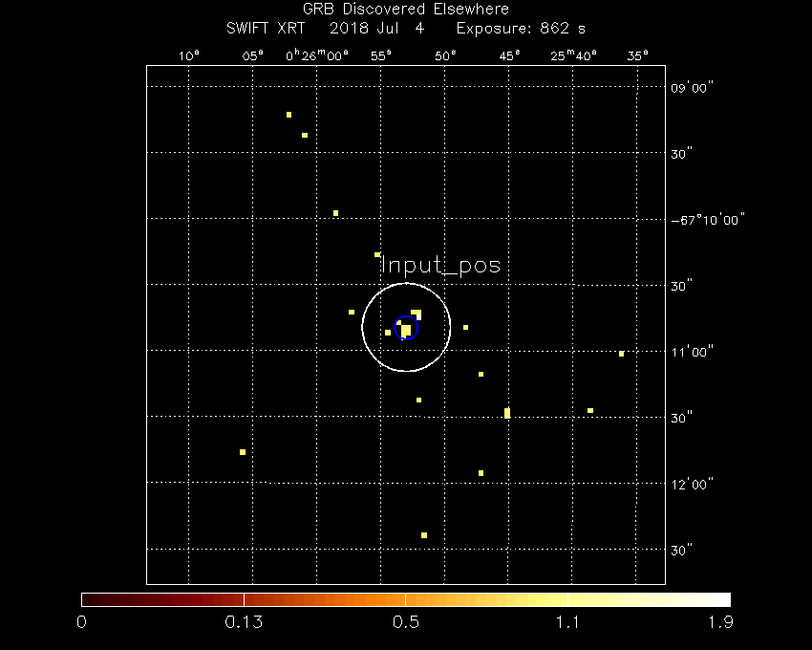
Task: Click the rightmost yellow source pixel
Action: click(x=621, y=354)
